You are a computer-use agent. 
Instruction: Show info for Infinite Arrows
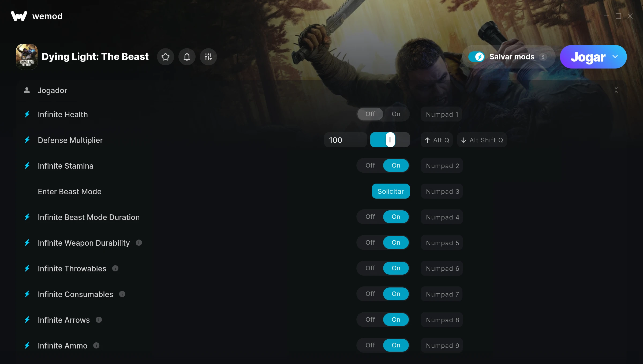99,320
